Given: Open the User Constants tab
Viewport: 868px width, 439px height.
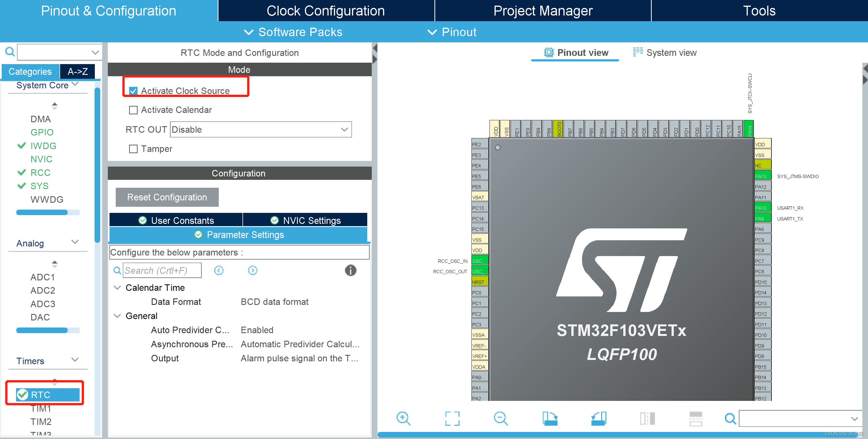Looking at the screenshot, I should click(176, 220).
